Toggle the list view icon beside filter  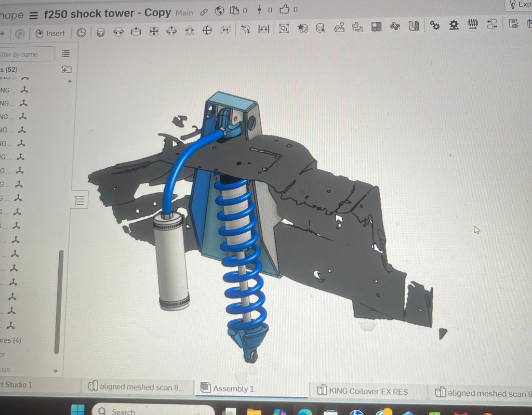(66, 53)
